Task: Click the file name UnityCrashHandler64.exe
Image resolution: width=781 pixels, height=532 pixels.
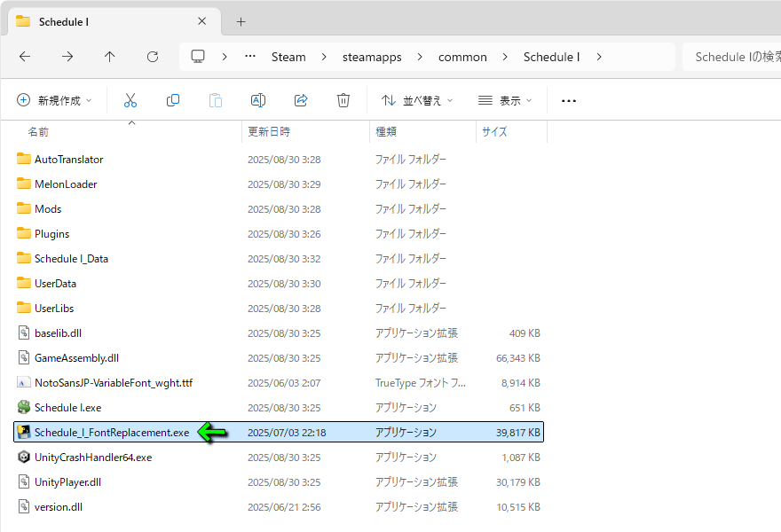Action: coord(93,458)
